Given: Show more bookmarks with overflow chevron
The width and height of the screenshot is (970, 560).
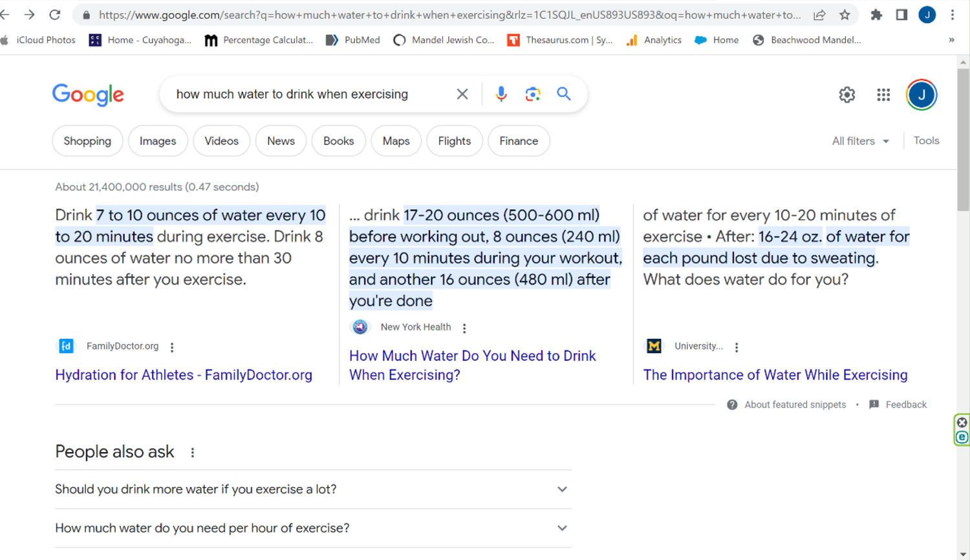Looking at the screenshot, I should tap(951, 40).
